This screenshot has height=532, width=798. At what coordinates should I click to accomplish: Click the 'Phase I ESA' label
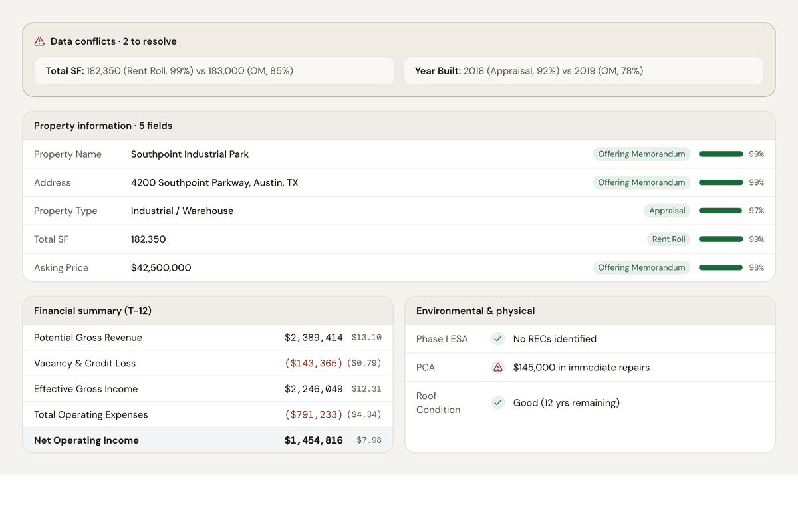[442, 339]
